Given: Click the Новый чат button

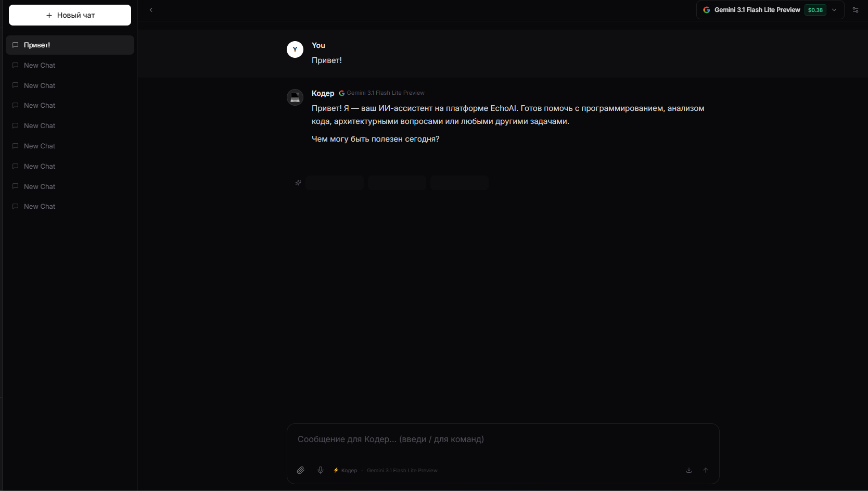Looking at the screenshot, I should [70, 15].
